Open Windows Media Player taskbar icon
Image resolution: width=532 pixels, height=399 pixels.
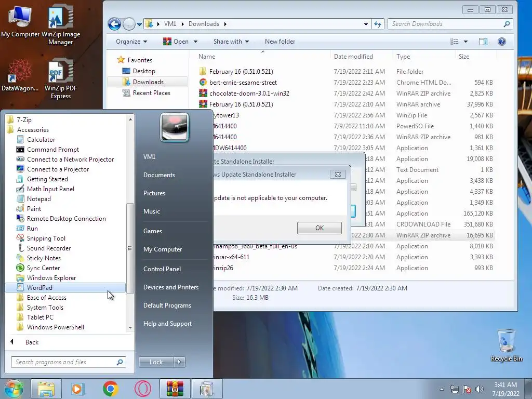point(77,389)
